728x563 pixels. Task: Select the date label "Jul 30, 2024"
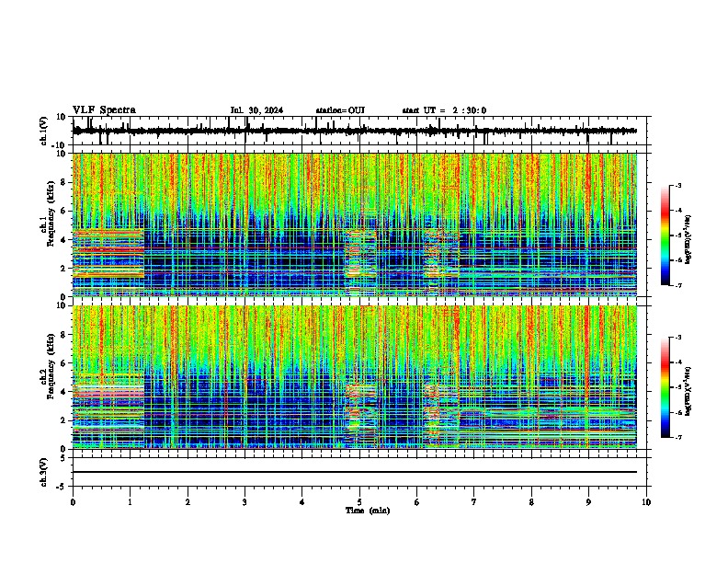tap(256, 110)
